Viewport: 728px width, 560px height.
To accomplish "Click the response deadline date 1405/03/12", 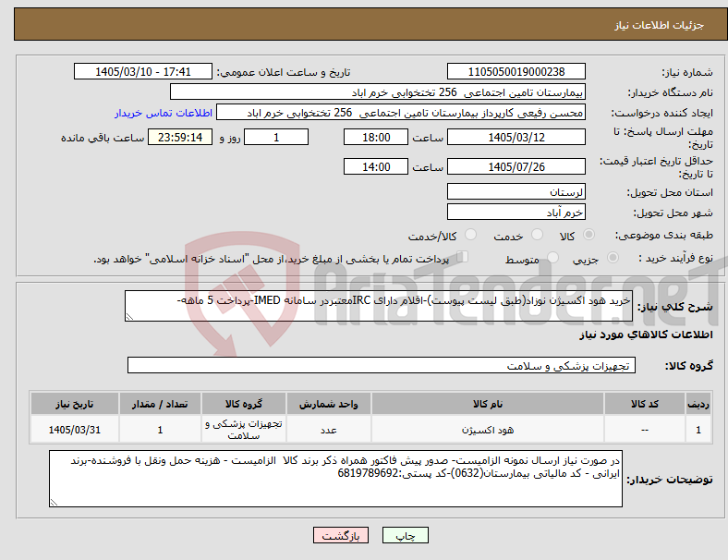I will pos(516,137).
